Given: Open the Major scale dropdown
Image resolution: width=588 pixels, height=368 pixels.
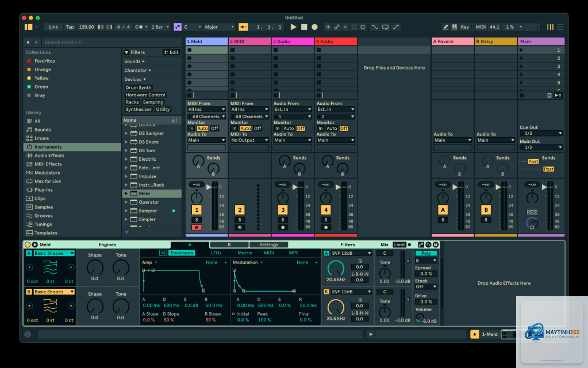Looking at the screenshot, I should [220, 27].
